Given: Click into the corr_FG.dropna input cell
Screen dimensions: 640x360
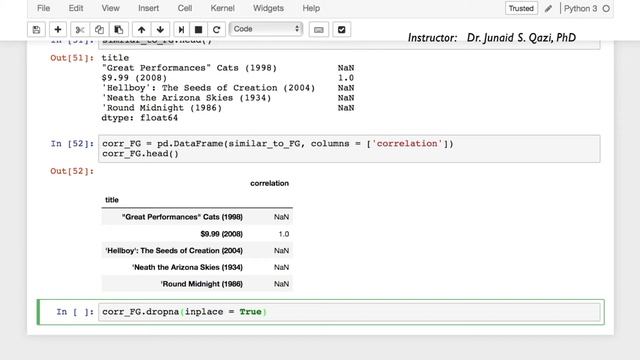Looking at the screenshot, I should click(349, 312).
